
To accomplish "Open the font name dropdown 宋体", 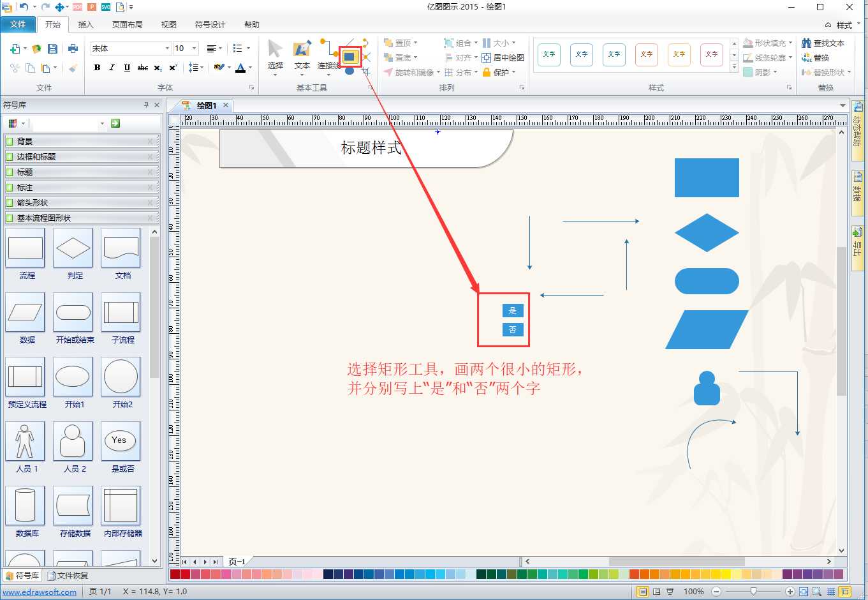I will coord(167,49).
